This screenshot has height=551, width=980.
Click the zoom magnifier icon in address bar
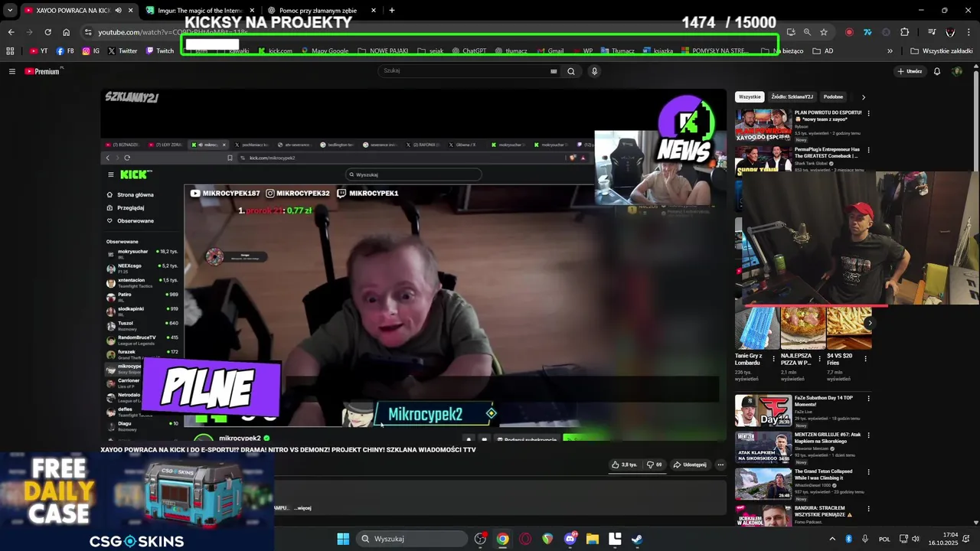(807, 32)
